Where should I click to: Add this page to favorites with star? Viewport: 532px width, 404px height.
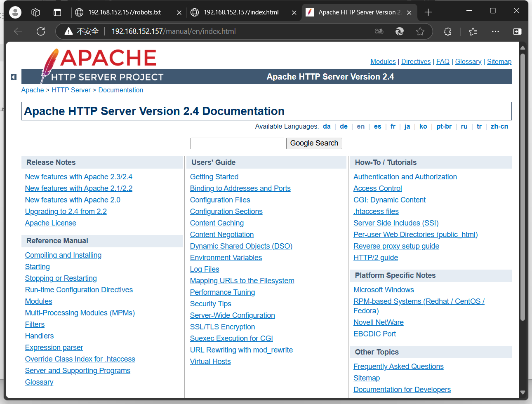[x=420, y=31]
